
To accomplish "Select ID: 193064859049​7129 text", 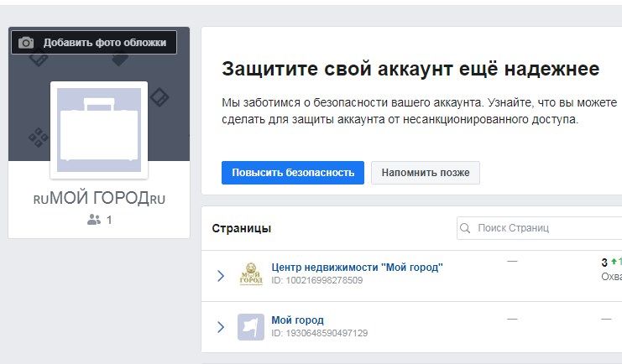I will pyautogui.click(x=319, y=333).
